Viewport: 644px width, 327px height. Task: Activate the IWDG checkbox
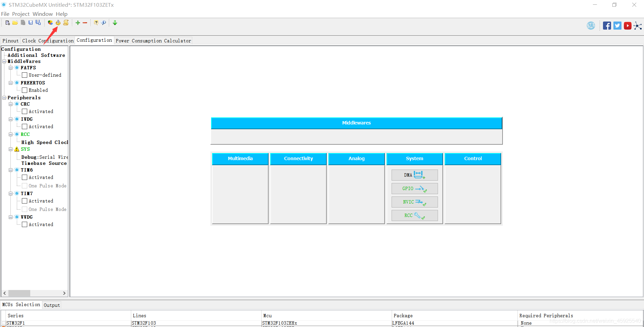25,126
